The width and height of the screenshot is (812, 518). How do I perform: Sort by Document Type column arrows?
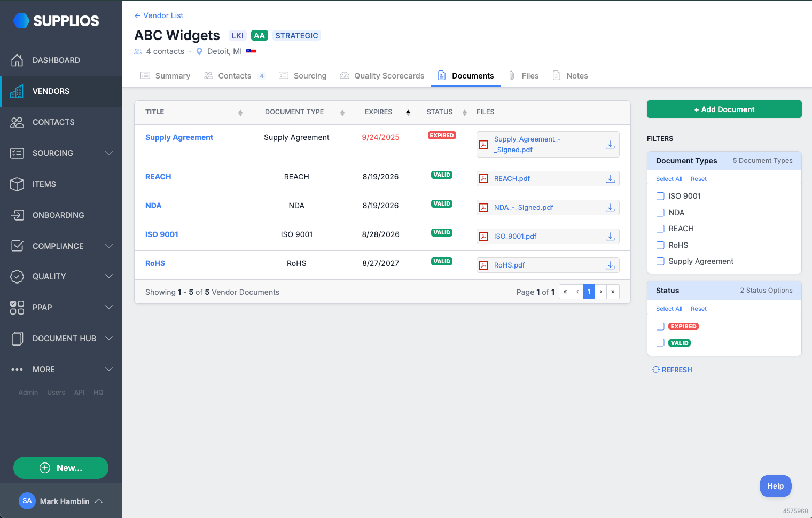[342, 113]
